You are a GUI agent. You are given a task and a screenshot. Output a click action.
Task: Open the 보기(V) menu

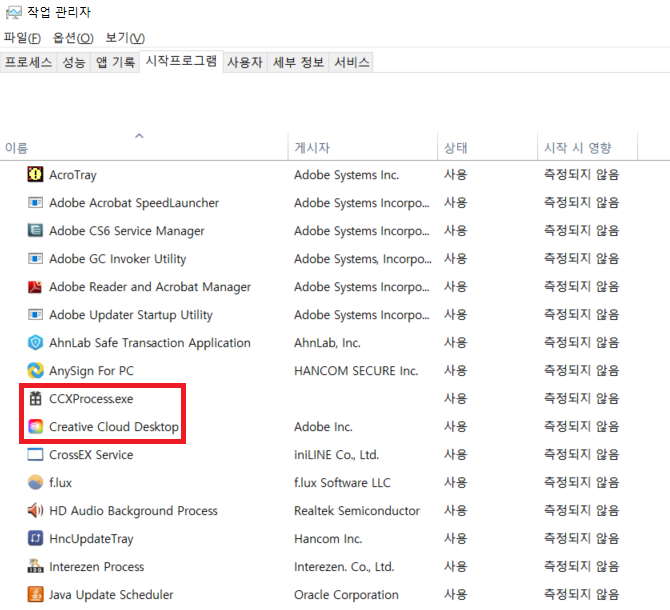click(x=125, y=38)
